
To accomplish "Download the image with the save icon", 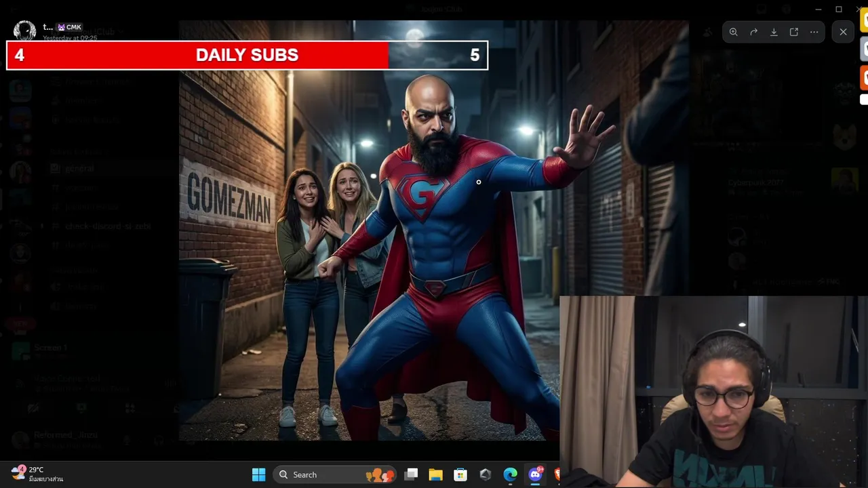I will pyautogui.click(x=774, y=32).
